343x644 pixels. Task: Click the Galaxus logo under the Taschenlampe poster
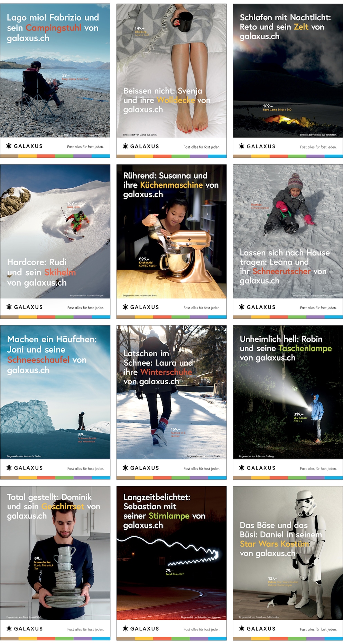(x=257, y=467)
